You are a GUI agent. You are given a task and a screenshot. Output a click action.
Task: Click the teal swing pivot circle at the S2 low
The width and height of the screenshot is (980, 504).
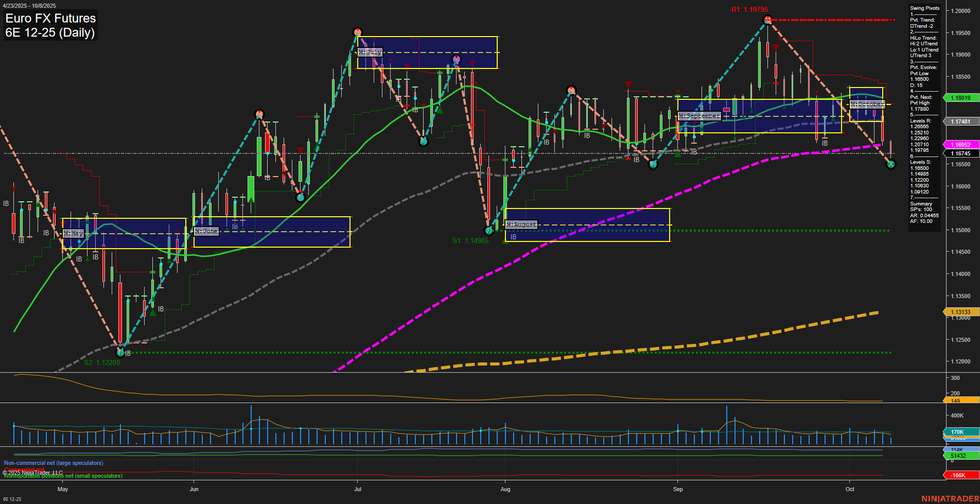pos(119,354)
